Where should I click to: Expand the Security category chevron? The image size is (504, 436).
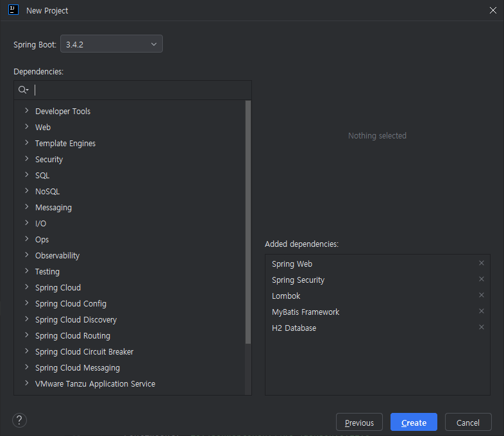[x=27, y=159]
